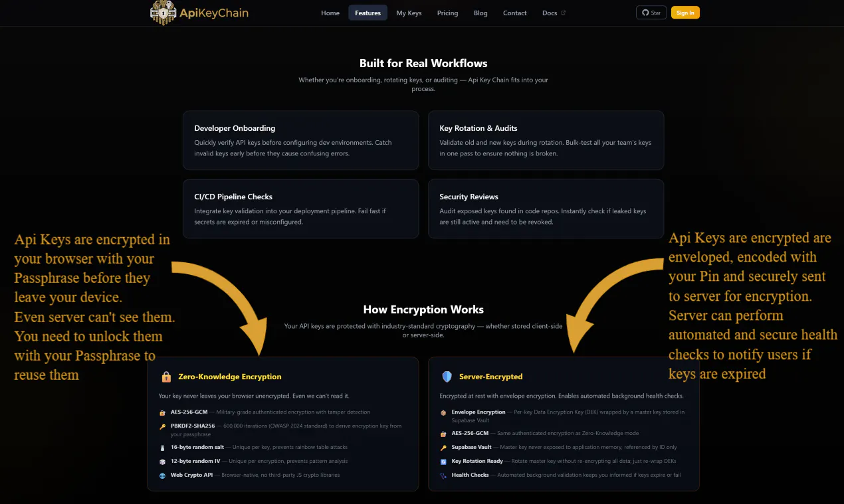This screenshot has height=504, width=844.
Task: Select the Key Rotation & Audits card
Action: pos(546,140)
